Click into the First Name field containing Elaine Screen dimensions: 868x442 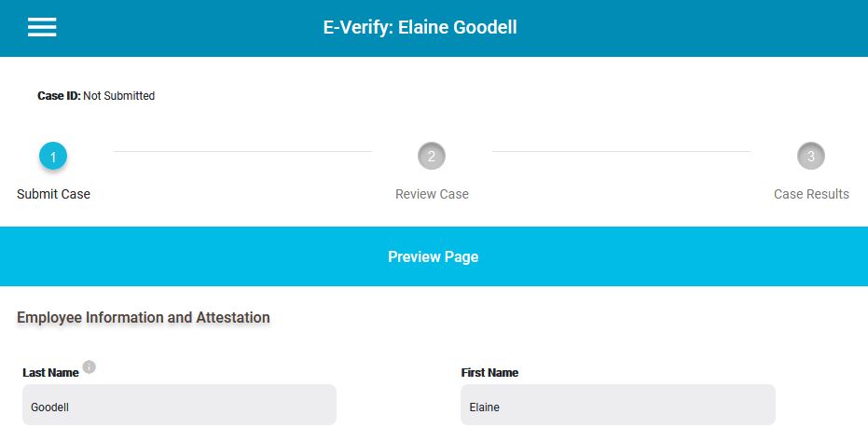[x=618, y=405]
